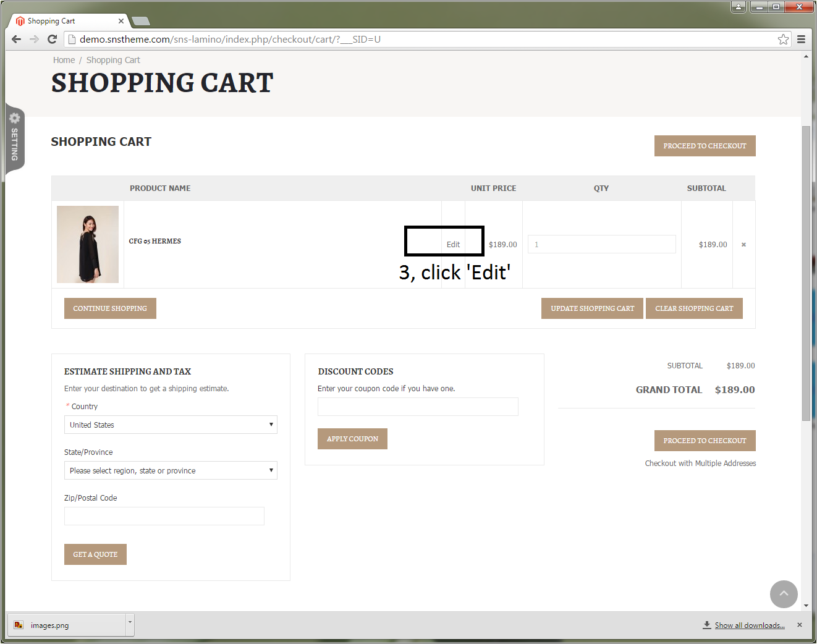Click the Edit link for the product

453,245
